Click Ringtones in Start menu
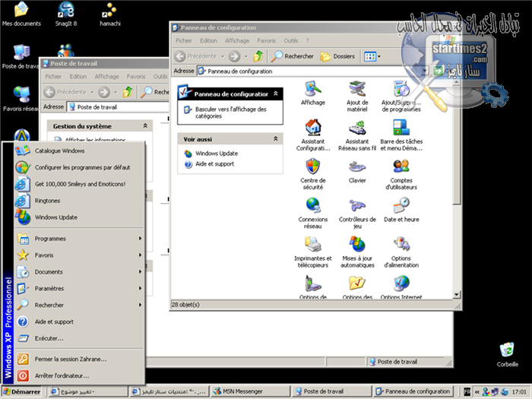Screen dimensions: 532x399 [x=79, y=201]
